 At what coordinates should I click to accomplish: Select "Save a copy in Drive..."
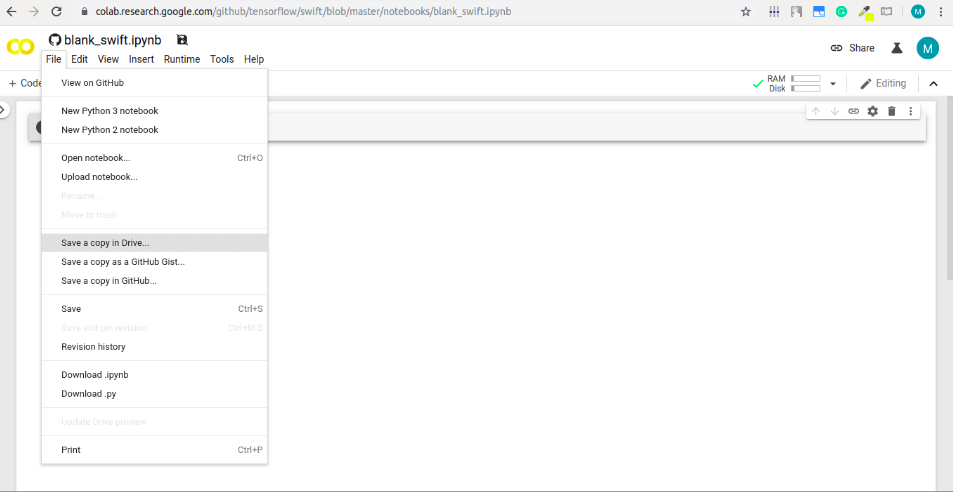pyautogui.click(x=105, y=243)
